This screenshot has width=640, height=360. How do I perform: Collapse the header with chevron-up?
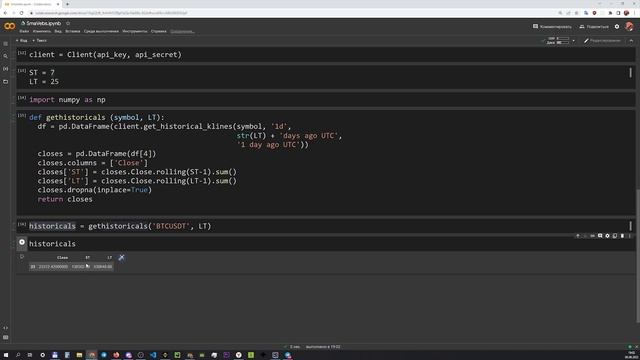click(631, 41)
